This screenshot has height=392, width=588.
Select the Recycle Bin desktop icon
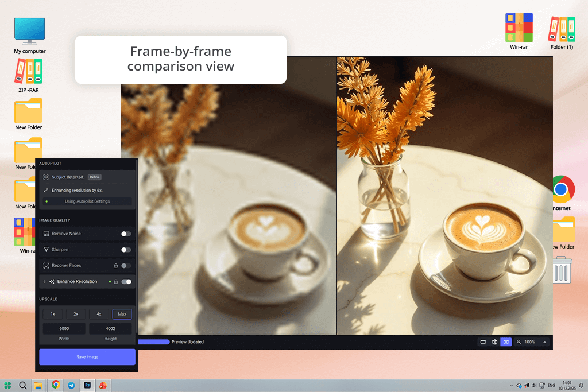click(562, 269)
